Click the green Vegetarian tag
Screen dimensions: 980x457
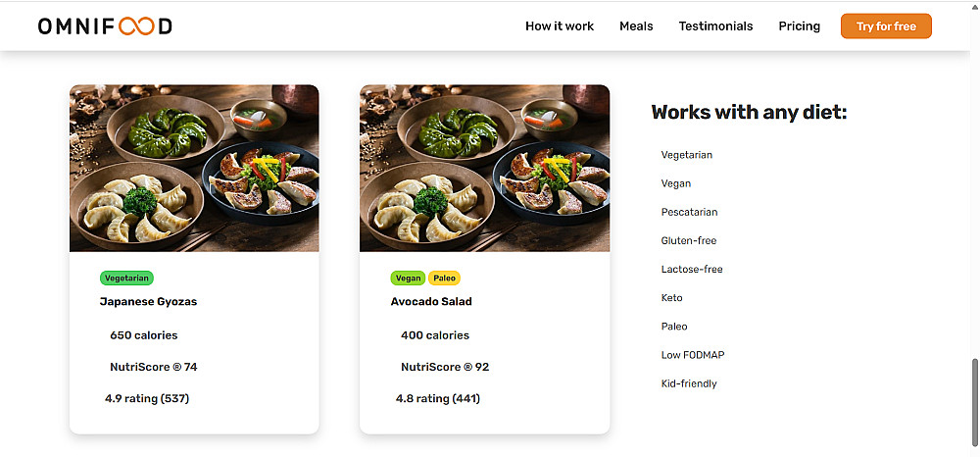click(126, 279)
